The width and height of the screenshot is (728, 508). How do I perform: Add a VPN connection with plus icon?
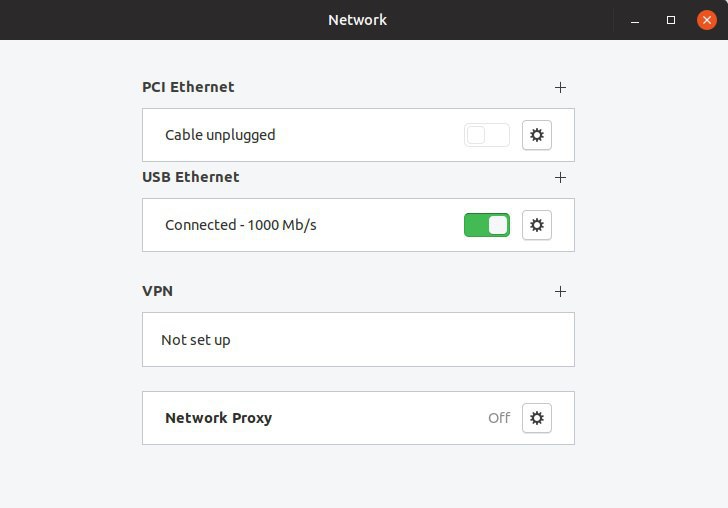[x=560, y=291]
